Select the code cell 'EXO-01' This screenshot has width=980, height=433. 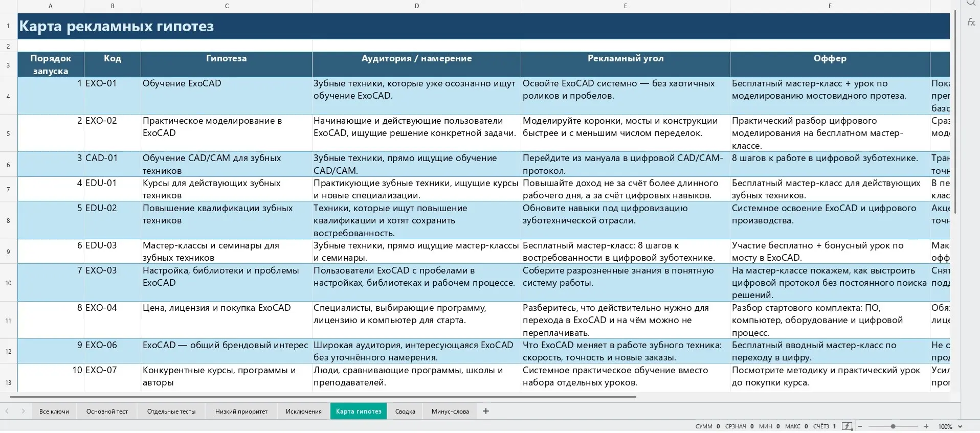coord(113,96)
